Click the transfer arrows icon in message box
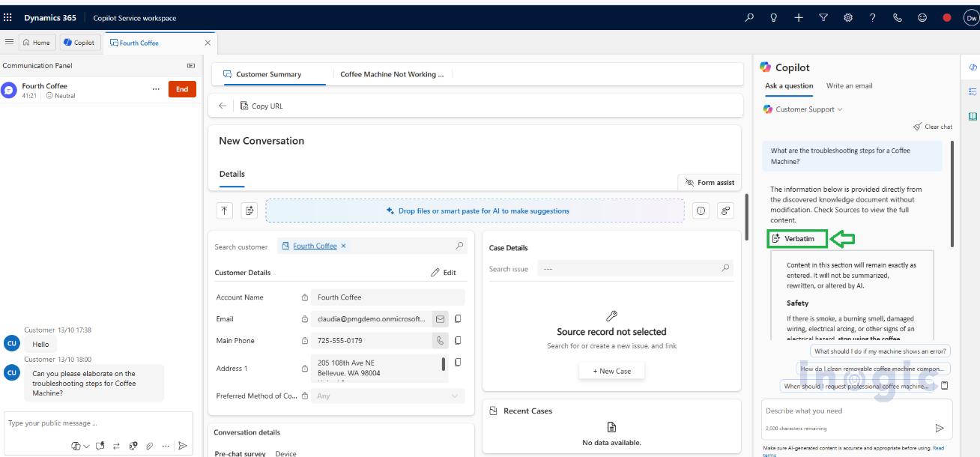Screen dimensions: 980x457 point(116,446)
